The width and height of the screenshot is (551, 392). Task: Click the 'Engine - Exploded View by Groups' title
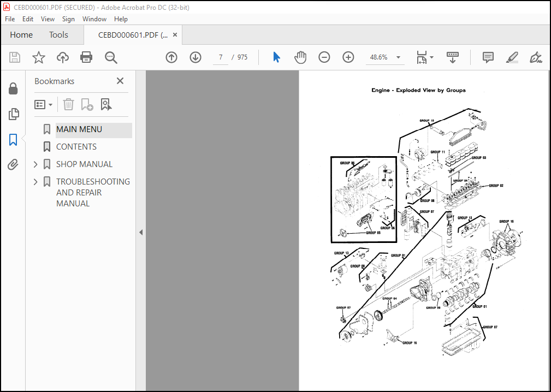click(418, 90)
